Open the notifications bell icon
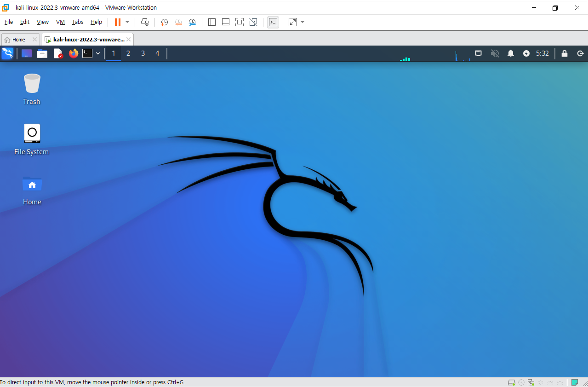The image size is (588, 387). [x=511, y=53]
